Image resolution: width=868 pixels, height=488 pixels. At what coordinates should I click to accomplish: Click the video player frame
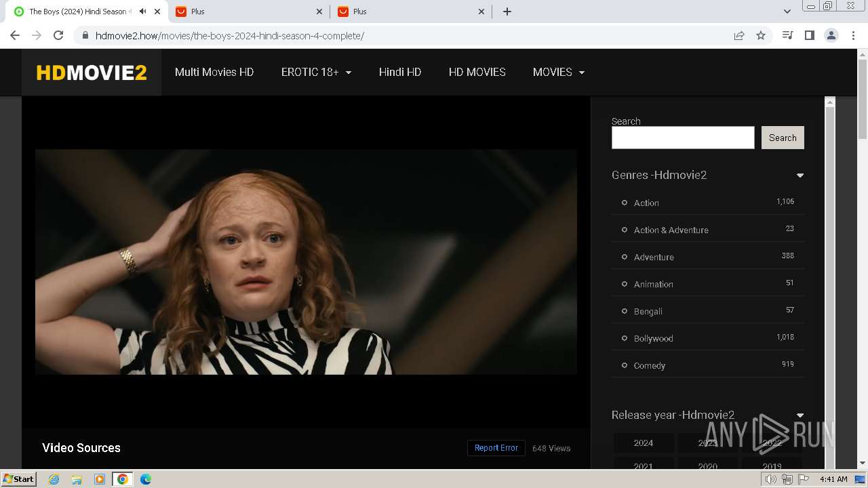[306, 262]
